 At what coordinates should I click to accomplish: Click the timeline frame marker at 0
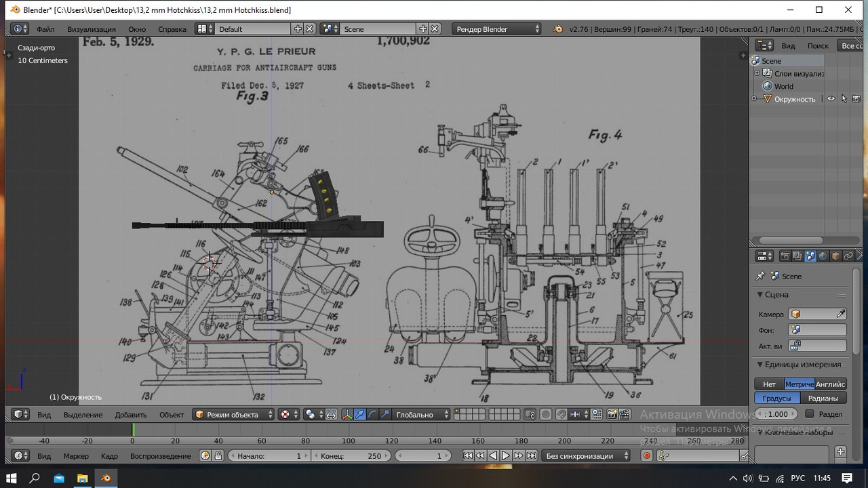pos(133,430)
